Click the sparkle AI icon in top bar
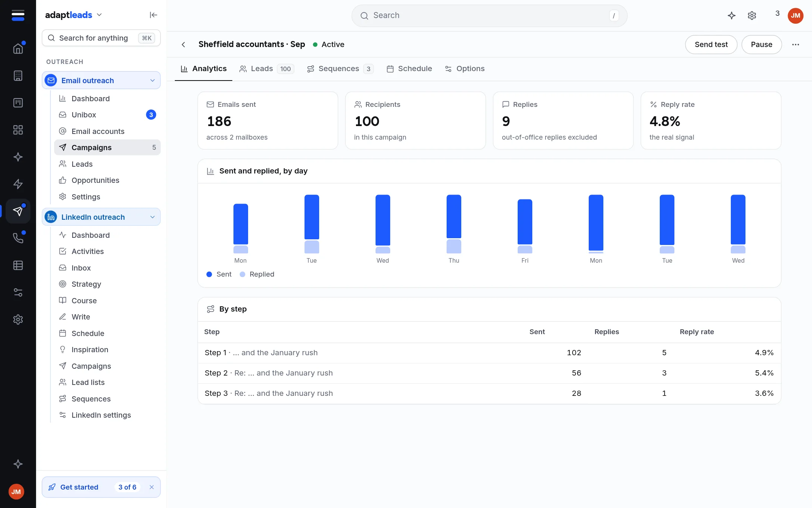This screenshot has width=812, height=508. pos(732,15)
